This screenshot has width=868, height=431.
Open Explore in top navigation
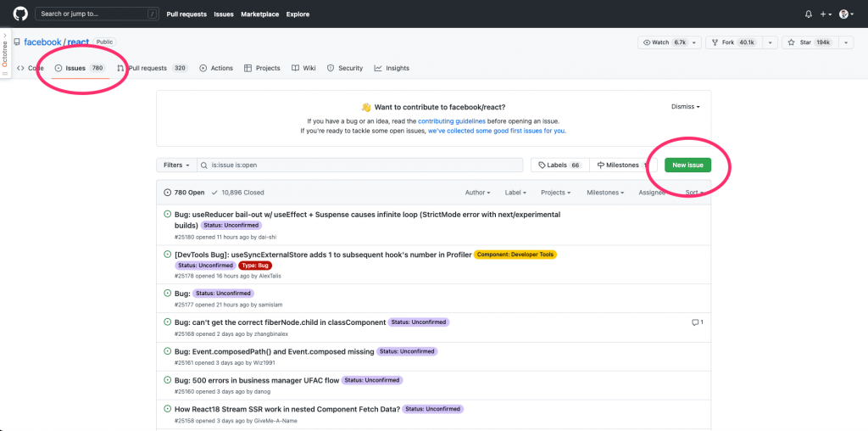click(x=298, y=14)
